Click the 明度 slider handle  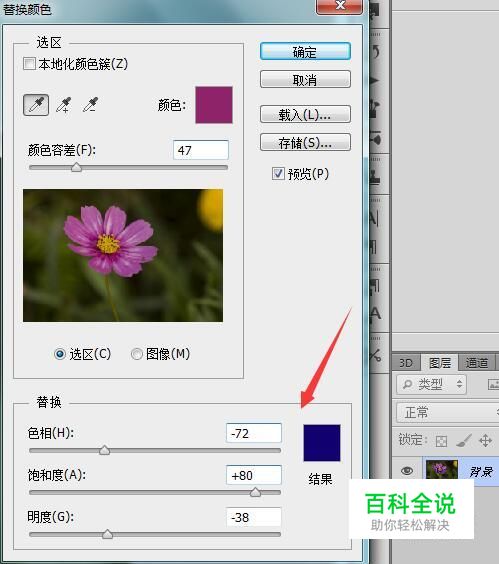click(x=107, y=534)
